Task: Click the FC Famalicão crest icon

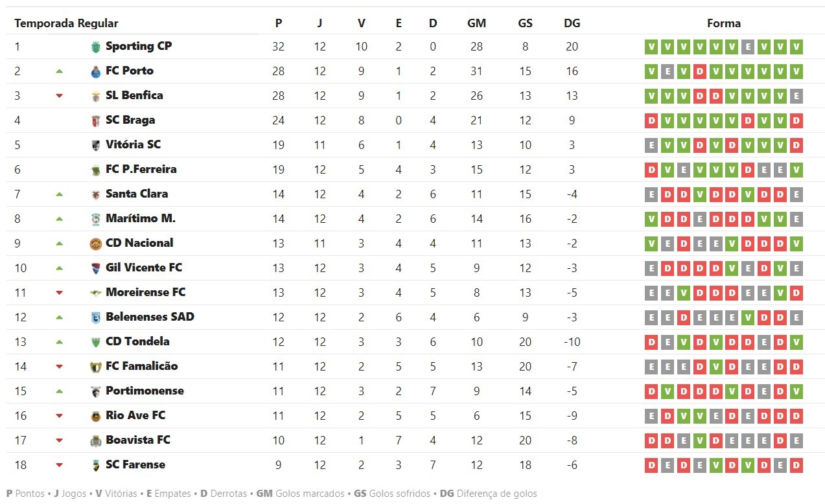Action: [96, 367]
